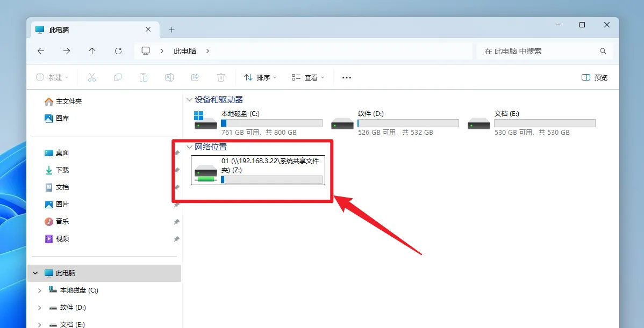Image resolution: width=644 pixels, height=328 pixels.
Task: Open 视频 videos in sidebar
Action: [x=56, y=239]
